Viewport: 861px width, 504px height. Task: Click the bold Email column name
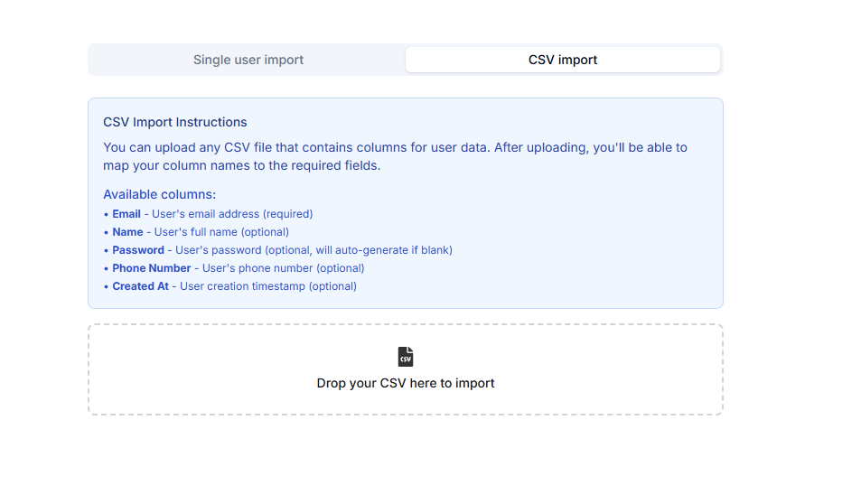[126, 214]
